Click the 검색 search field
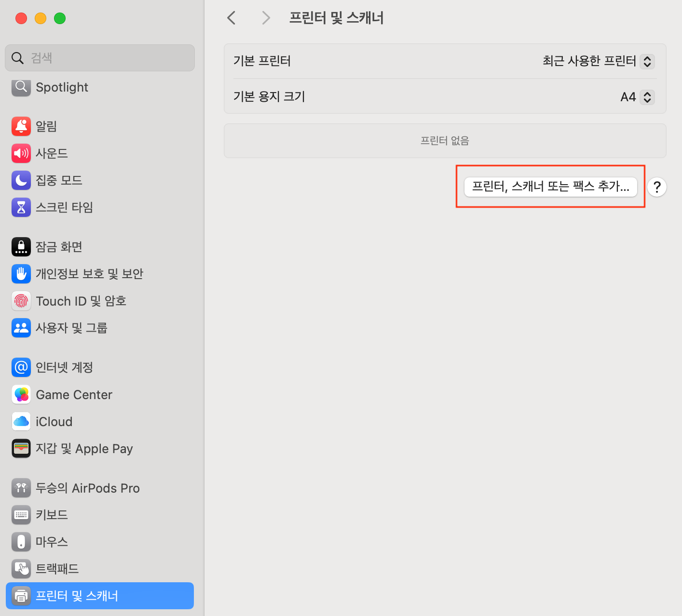 (100, 58)
